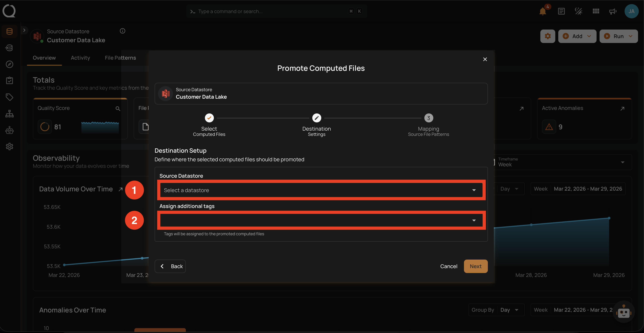Image resolution: width=644 pixels, height=333 pixels.
Task: Click the Destination Settings step icon
Action: 317,118
